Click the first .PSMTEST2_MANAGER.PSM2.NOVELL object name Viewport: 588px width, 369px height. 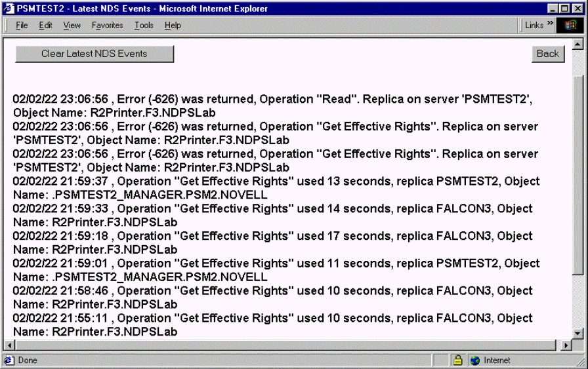159,195
